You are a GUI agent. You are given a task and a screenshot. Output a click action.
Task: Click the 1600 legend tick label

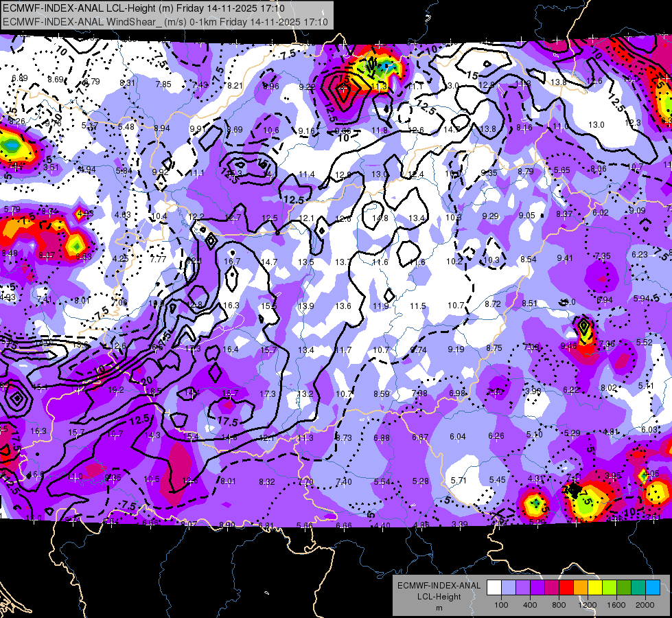616,605
